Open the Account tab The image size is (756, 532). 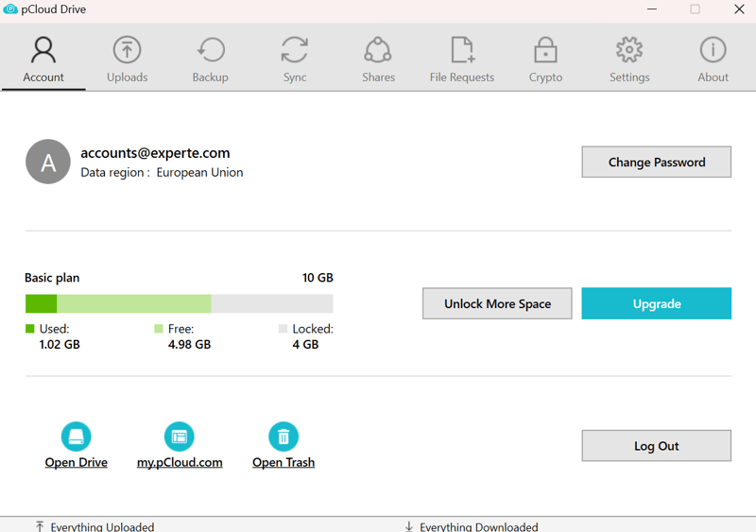[x=43, y=59]
